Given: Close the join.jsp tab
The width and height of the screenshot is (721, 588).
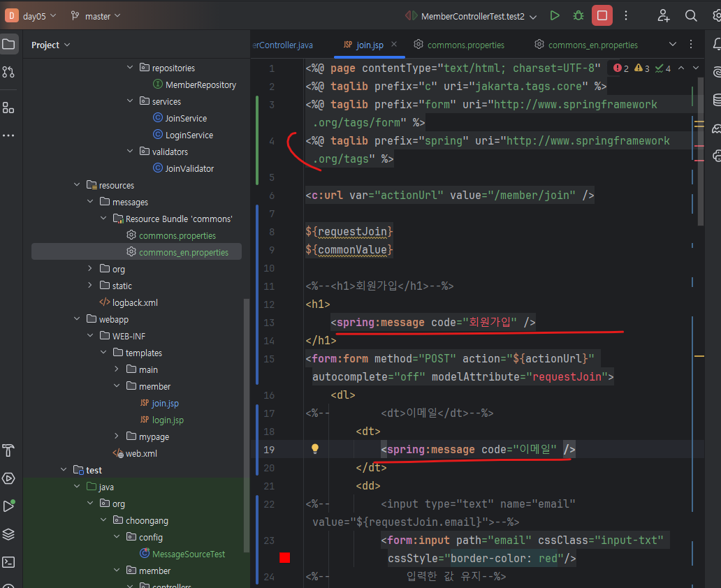Looking at the screenshot, I should 394,44.
